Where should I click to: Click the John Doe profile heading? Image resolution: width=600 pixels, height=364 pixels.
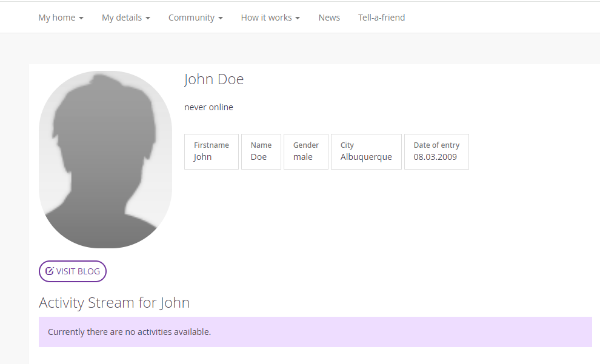[214, 79]
